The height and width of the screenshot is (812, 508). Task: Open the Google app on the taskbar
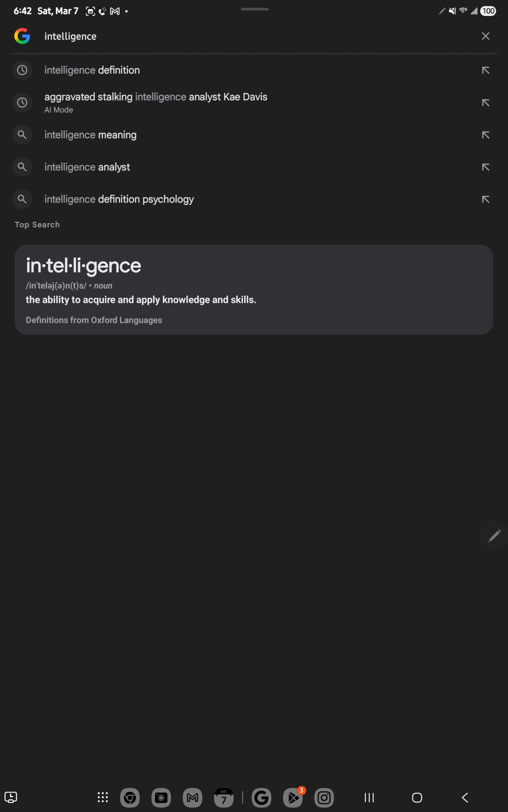(x=262, y=797)
